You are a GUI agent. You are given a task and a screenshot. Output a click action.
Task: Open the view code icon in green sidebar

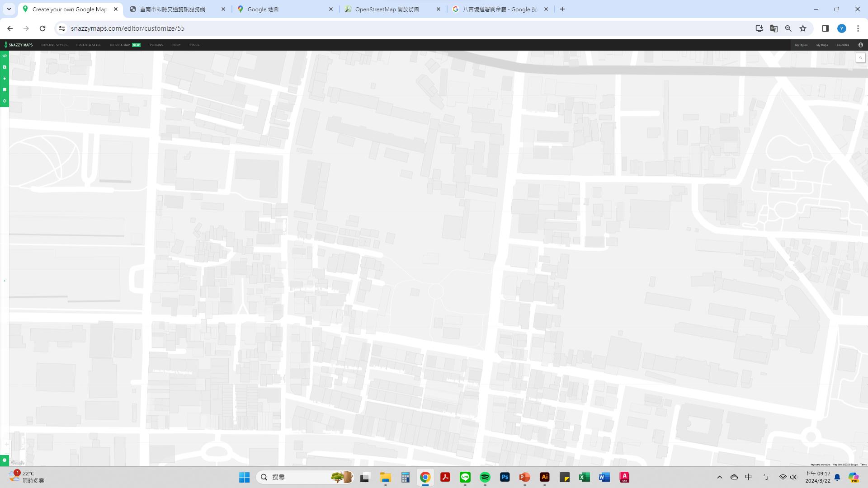point(5,56)
